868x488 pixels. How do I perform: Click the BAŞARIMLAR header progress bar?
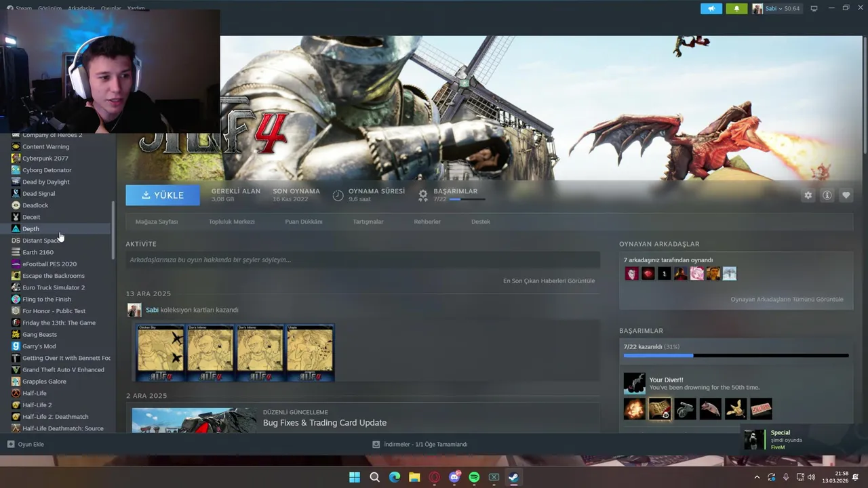click(x=467, y=199)
